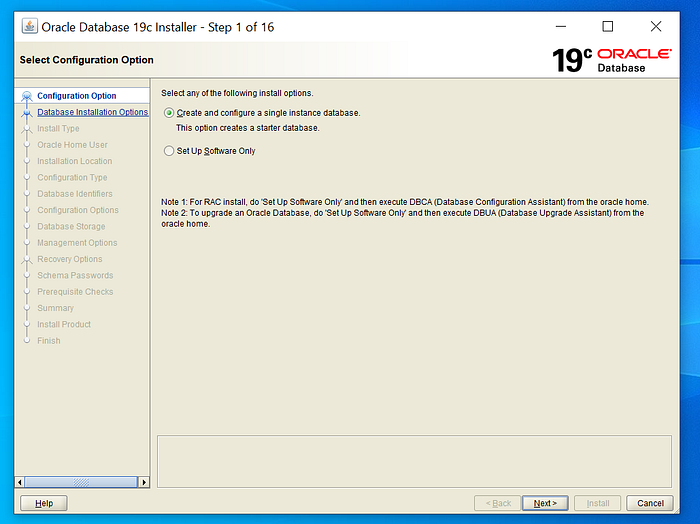
Task: Click the Finish step
Action: 49,341
